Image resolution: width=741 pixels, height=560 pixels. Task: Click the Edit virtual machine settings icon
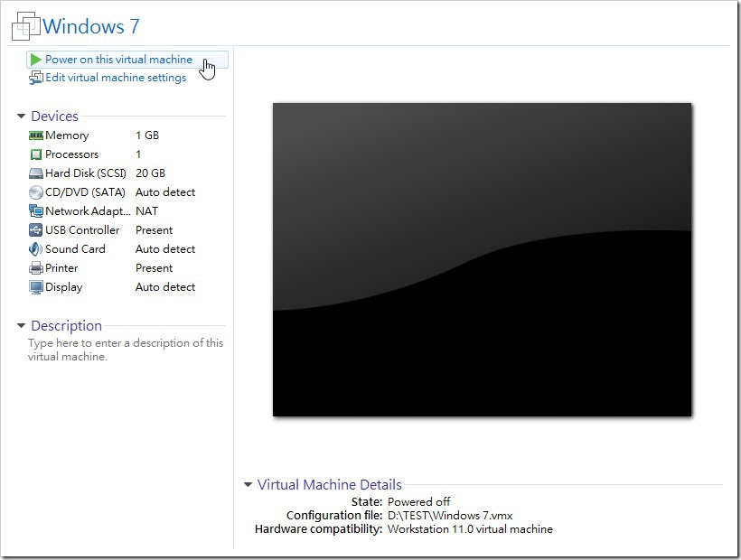tap(36, 78)
